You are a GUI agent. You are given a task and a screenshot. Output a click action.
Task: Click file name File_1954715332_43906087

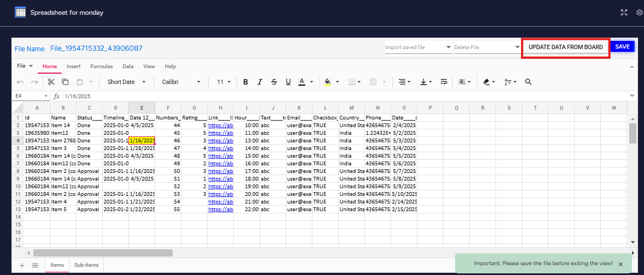click(x=97, y=49)
